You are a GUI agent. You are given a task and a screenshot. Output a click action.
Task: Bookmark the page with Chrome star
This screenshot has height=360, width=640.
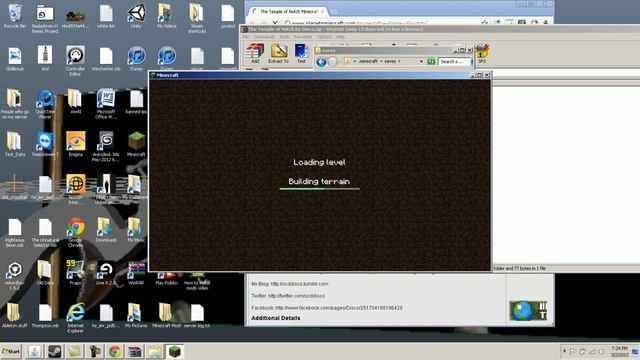(x=484, y=22)
